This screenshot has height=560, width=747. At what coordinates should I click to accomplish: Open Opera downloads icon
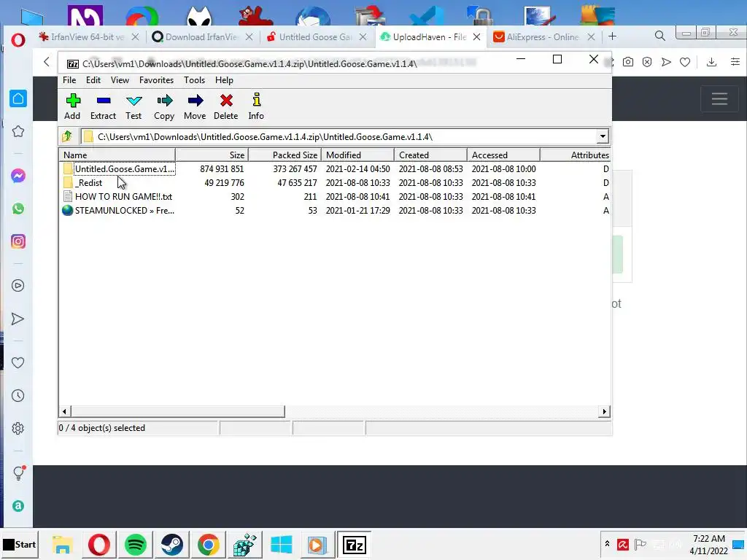tap(711, 62)
